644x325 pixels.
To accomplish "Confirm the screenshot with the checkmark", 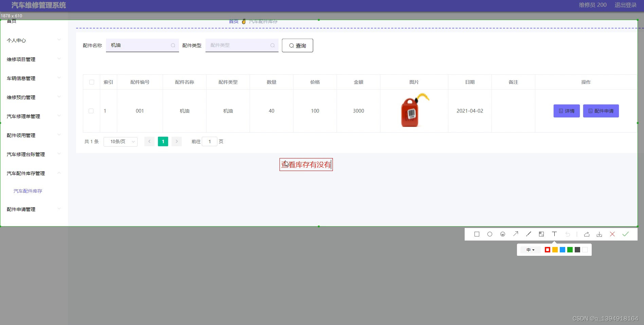I will tap(626, 234).
